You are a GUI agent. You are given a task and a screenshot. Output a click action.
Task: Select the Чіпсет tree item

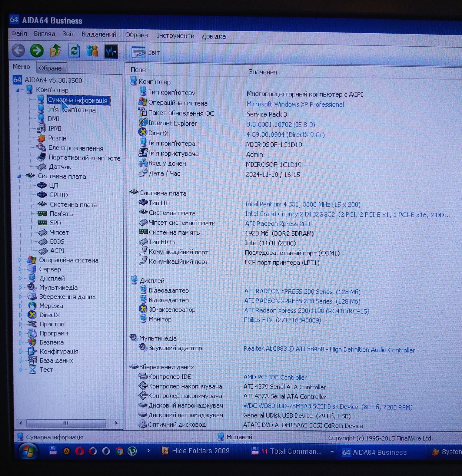point(59,233)
